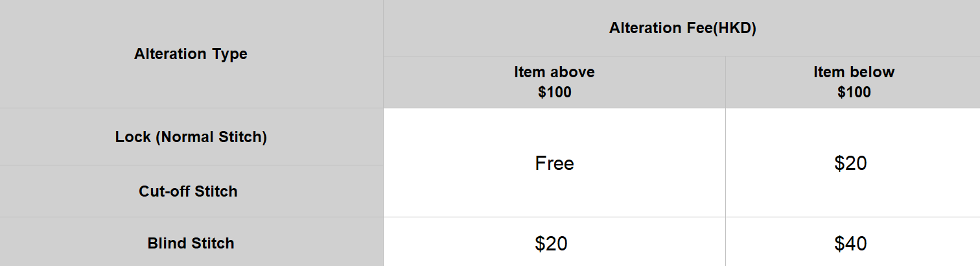Click the 'Item below $100' column header
This screenshot has height=266, width=980.
pos(853,82)
